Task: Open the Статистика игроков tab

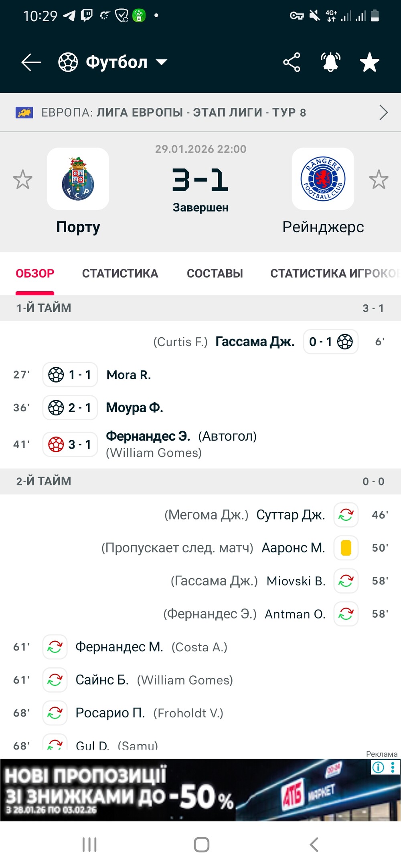Action: 334,274
